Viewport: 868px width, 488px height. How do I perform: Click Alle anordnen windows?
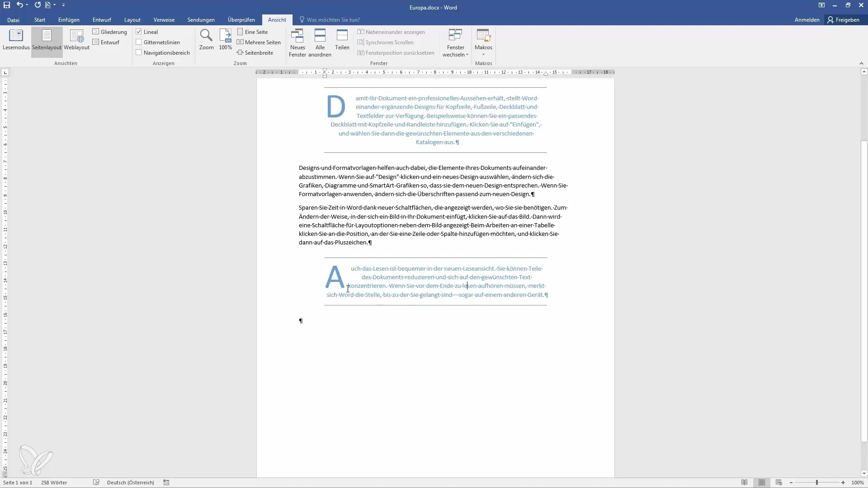pos(320,43)
